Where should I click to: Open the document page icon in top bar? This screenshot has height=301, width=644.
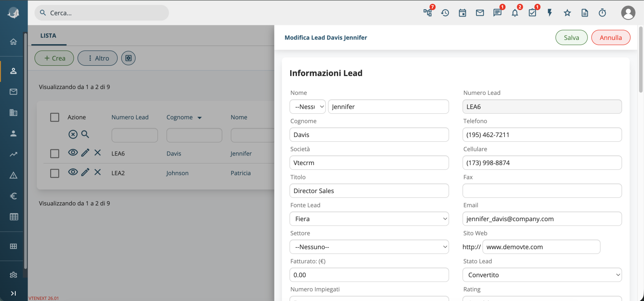tap(585, 13)
